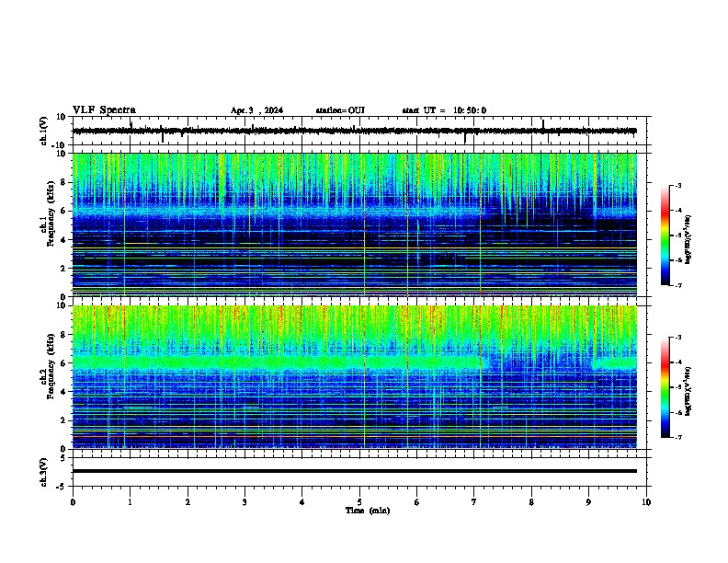Click the '8' kHz tick on ch.1 frequency axis
The height and width of the screenshot is (563, 728).
coord(63,182)
